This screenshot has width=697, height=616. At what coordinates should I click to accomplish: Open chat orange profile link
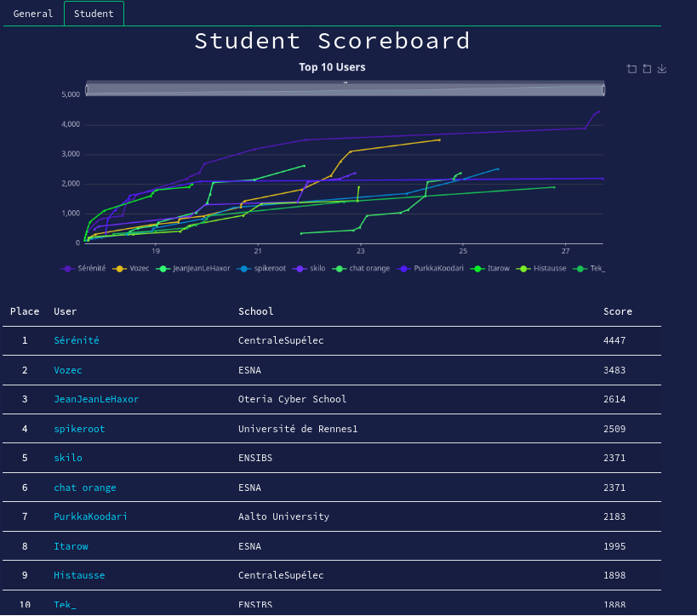coord(85,488)
